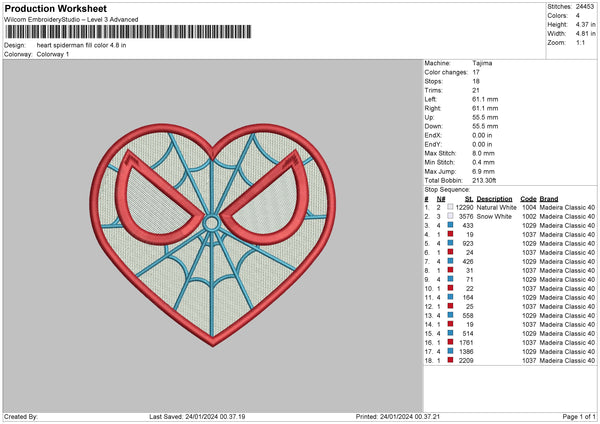The image size is (600, 424).
Task: Click the Snow White color swatch in row 2
Action: tap(450, 216)
